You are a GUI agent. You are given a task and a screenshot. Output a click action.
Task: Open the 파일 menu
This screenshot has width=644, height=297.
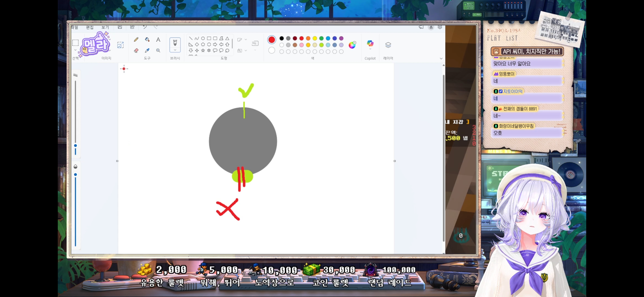coord(75,27)
